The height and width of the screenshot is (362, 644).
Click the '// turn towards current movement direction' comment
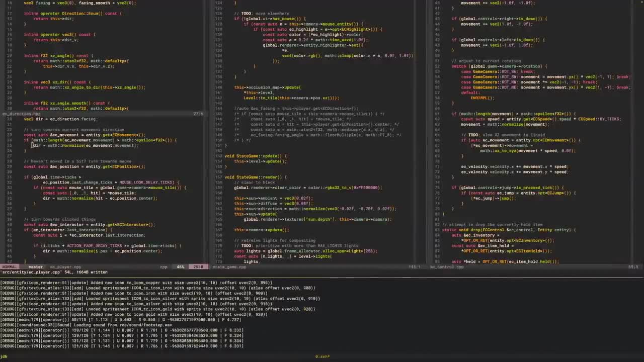(74, 130)
